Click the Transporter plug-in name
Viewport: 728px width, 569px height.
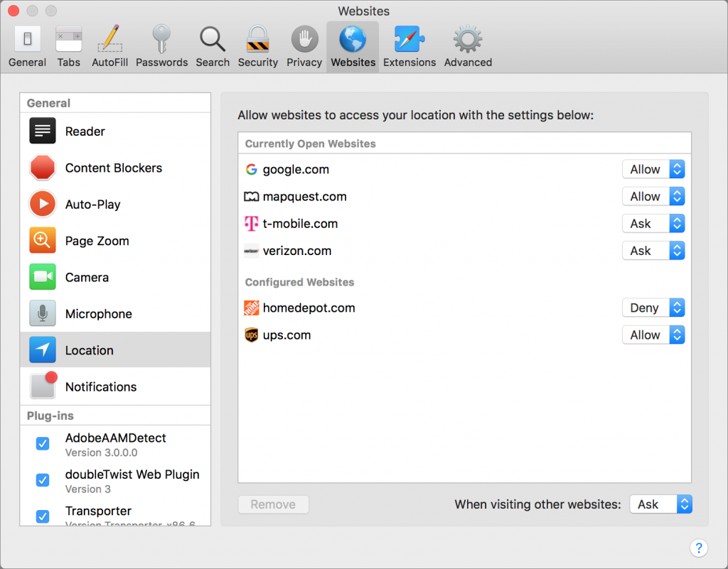98,511
